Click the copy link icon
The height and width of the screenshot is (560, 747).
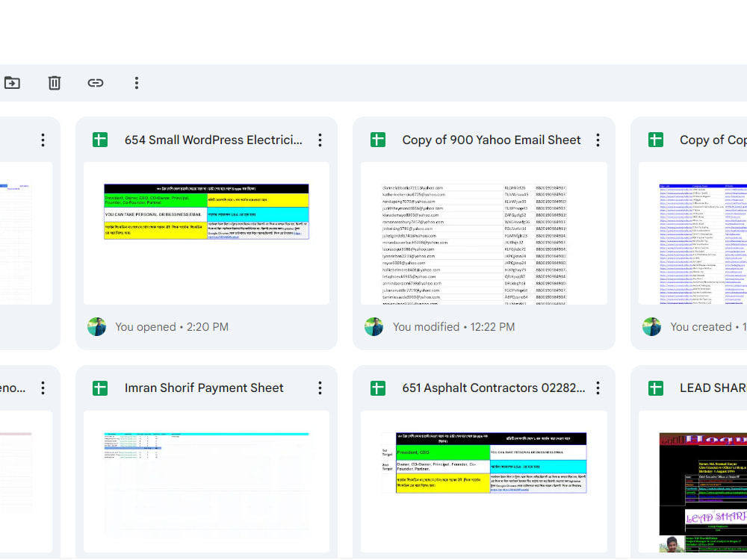(x=96, y=83)
